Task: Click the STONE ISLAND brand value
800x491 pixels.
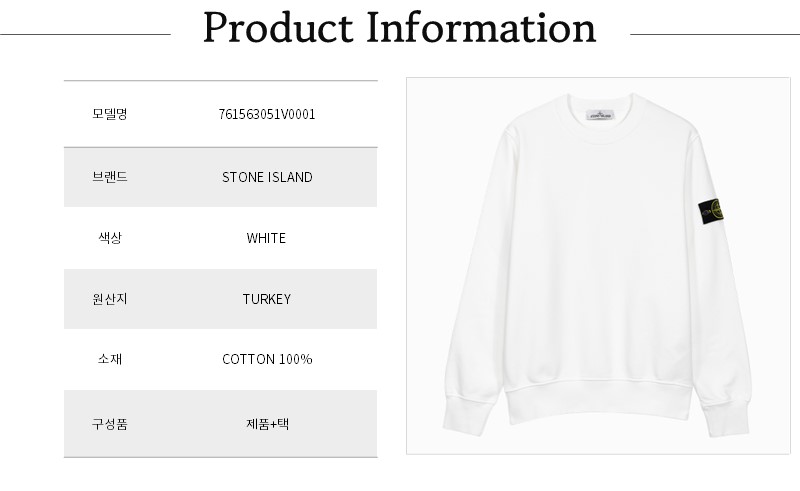Action: point(267,177)
